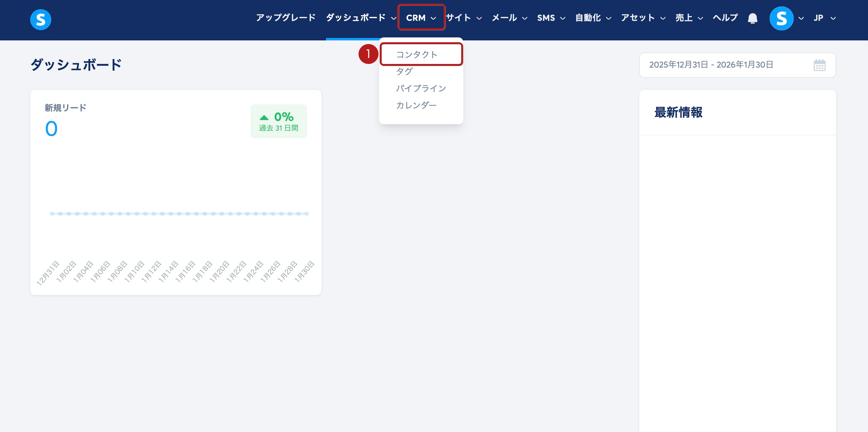The height and width of the screenshot is (432, 868).
Task: Select タグ from CRM menu
Action: (x=404, y=71)
